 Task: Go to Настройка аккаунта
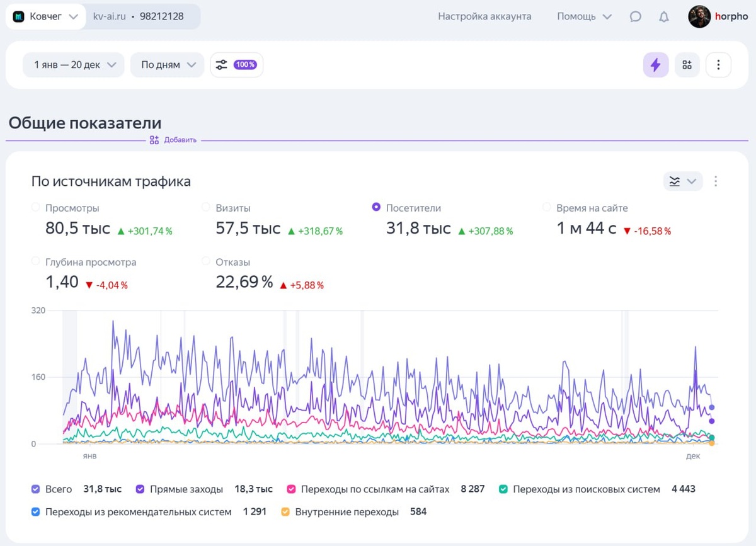pos(484,17)
